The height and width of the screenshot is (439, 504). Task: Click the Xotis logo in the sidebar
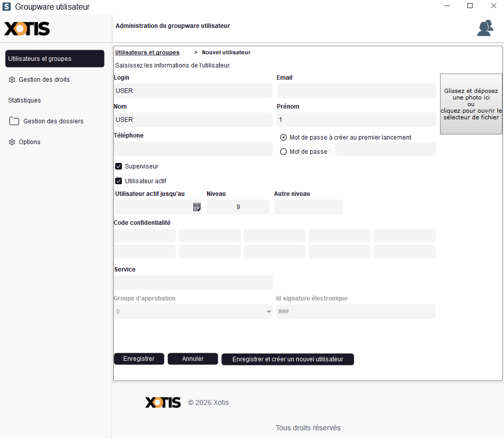click(27, 28)
